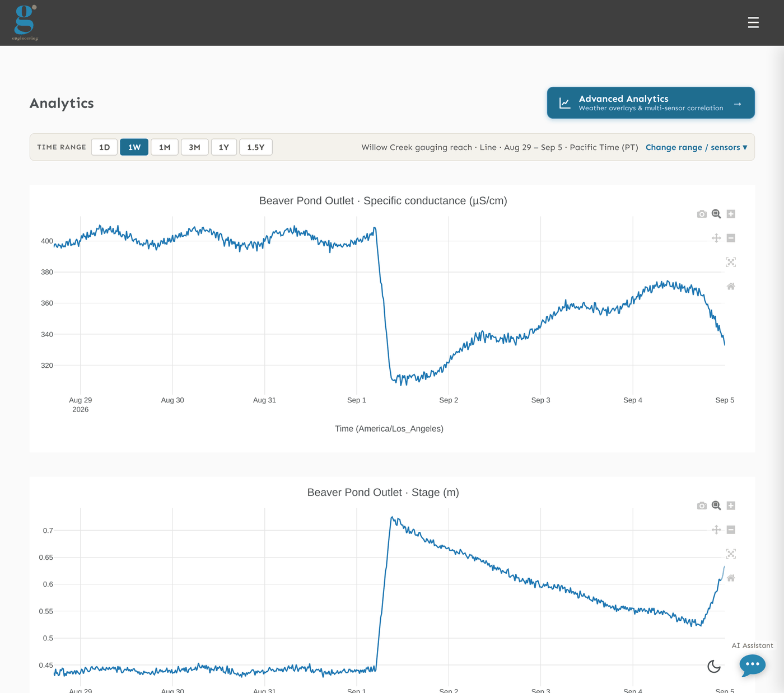Reset axes with home icon on Stage chart
The image size is (784, 693).
click(x=731, y=578)
